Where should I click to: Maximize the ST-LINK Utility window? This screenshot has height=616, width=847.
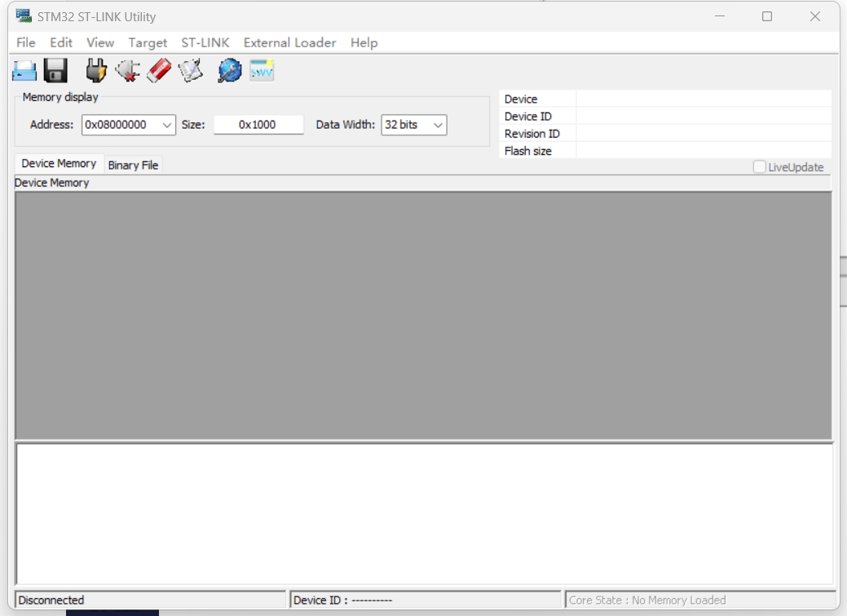click(767, 16)
